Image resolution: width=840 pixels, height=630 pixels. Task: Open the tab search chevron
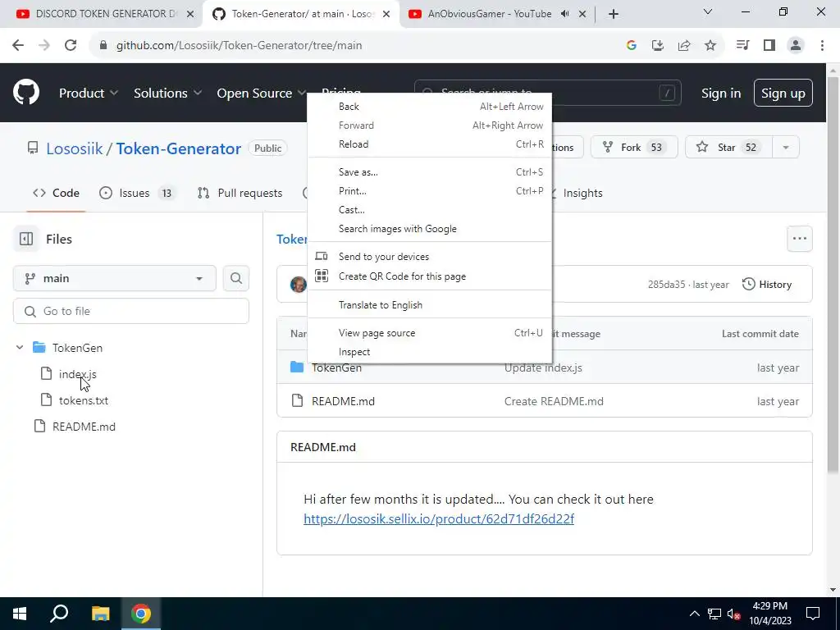click(708, 11)
